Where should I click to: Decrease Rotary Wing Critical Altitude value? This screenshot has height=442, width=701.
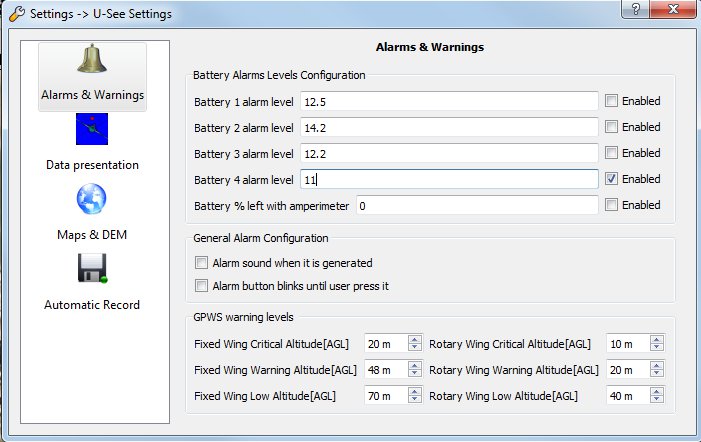[x=657, y=348]
